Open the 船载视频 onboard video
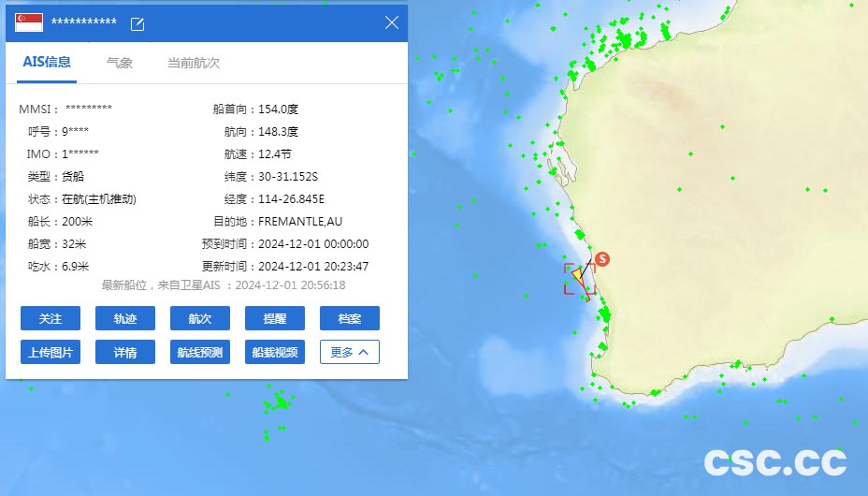This screenshot has width=868, height=496. [x=275, y=352]
